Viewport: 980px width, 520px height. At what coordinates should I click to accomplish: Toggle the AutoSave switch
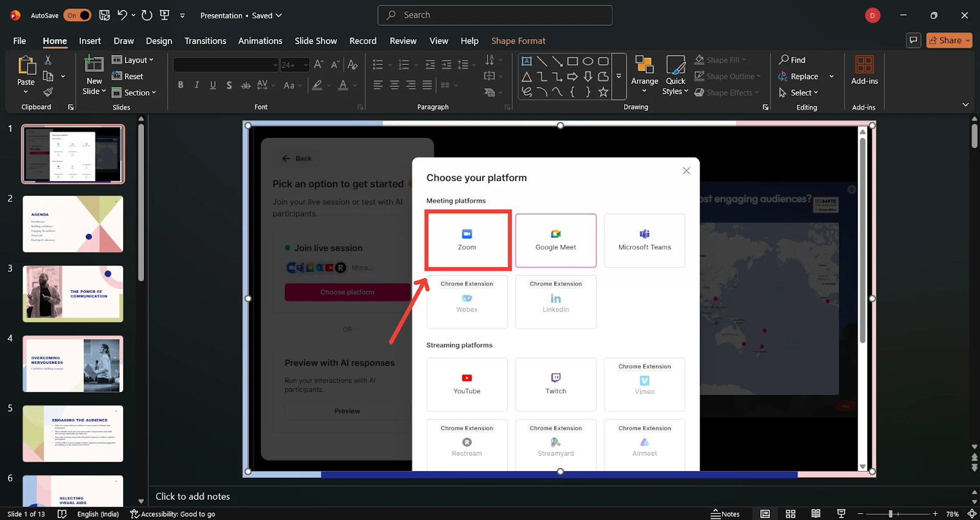pos(77,15)
